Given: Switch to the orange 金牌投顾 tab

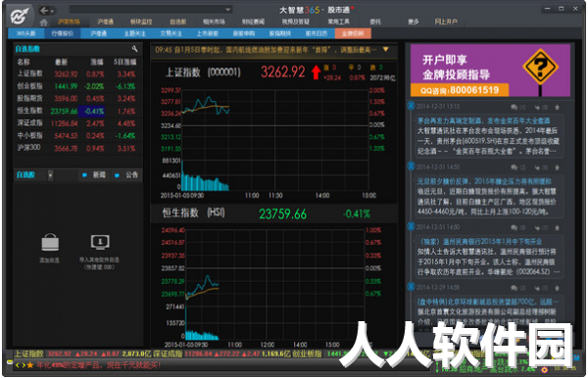Looking at the screenshot, I should coord(353,33).
